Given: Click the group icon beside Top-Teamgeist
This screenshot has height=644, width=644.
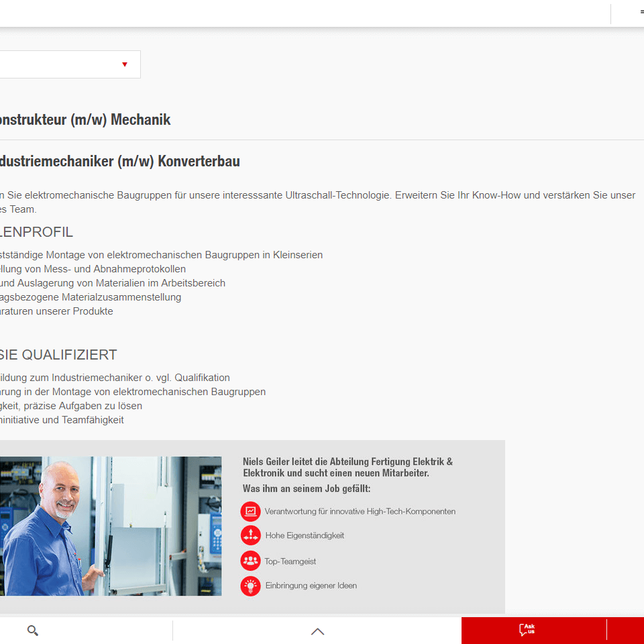Looking at the screenshot, I should click(x=250, y=561).
